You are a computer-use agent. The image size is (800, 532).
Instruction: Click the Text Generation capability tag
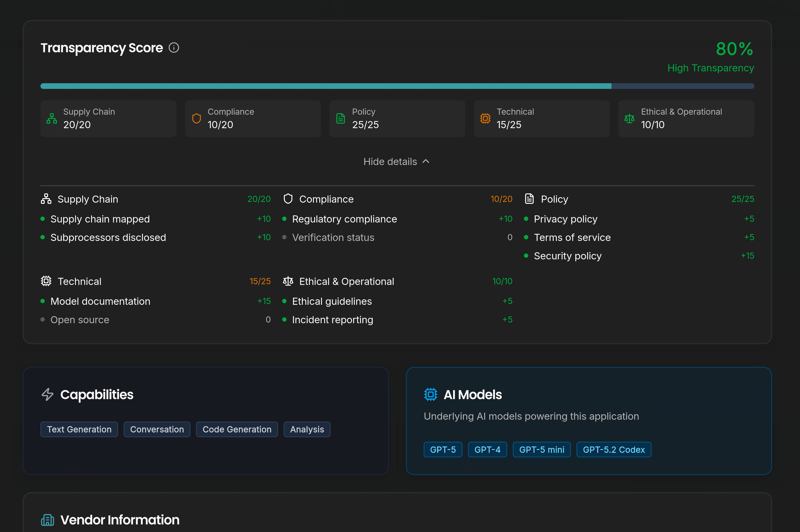coord(79,429)
